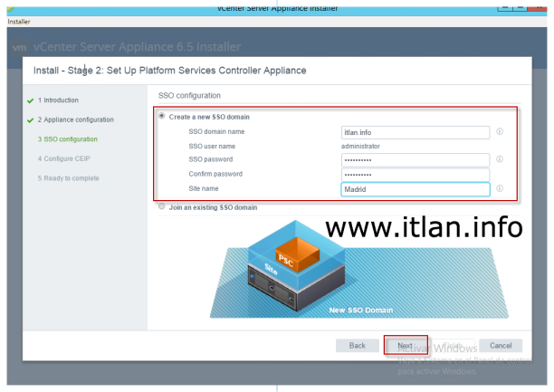Click into the SSO domain name field

pyautogui.click(x=415, y=132)
